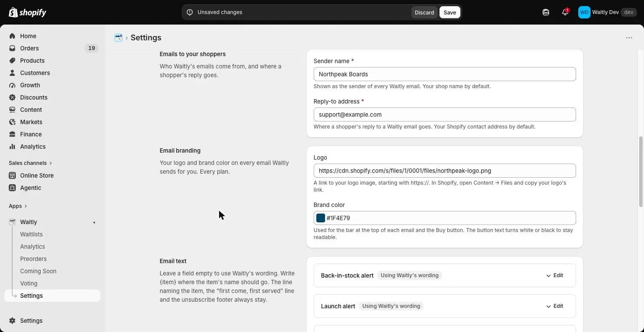Image resolution: width=644 pixels, height=332 pixels.
Task: Expand the Sales channels section
Action: click(30, 163)
